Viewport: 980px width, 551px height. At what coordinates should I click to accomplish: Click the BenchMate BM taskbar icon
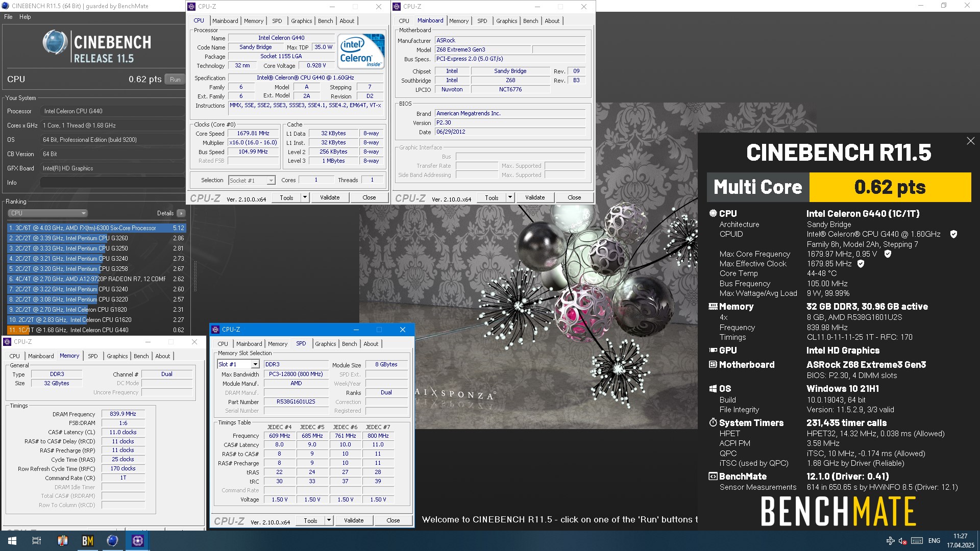(x=88, y=541)
